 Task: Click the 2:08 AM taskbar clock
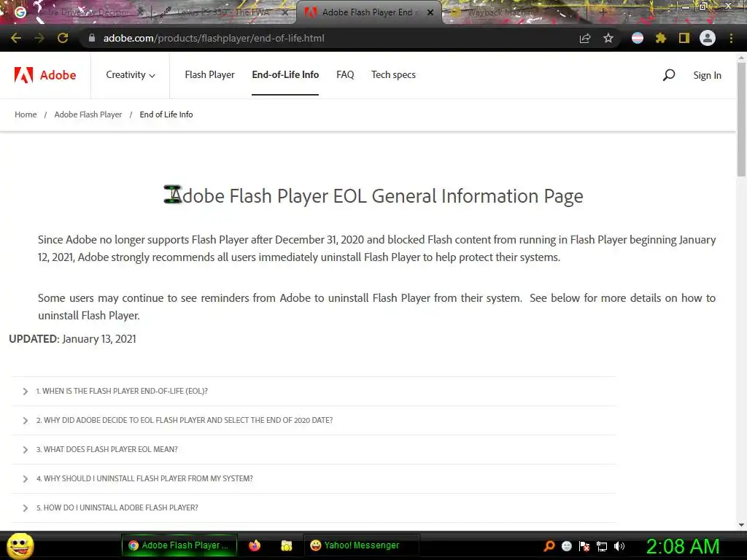pyautogui.click(x=683, y=546)
